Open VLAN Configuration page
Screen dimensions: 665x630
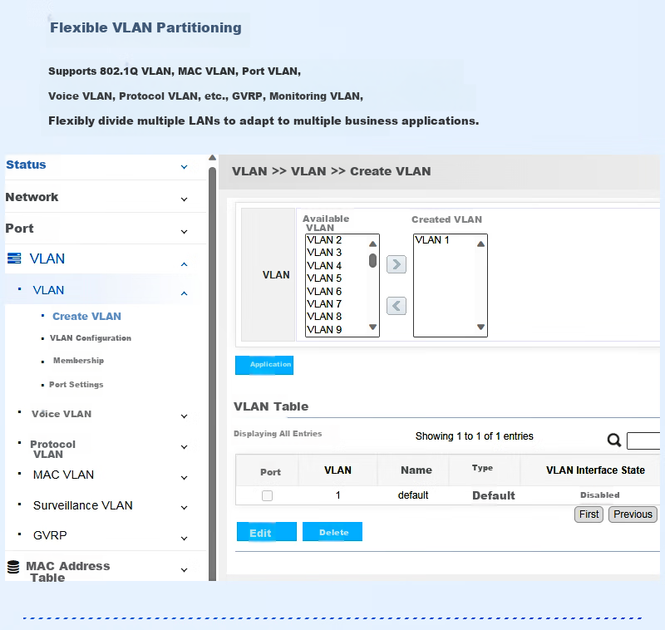point(90,338)
